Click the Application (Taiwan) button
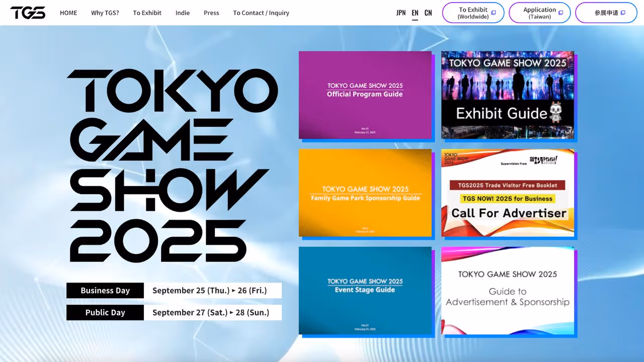The width and height of the screenshot is (644, 362). [x=540, y=13]
